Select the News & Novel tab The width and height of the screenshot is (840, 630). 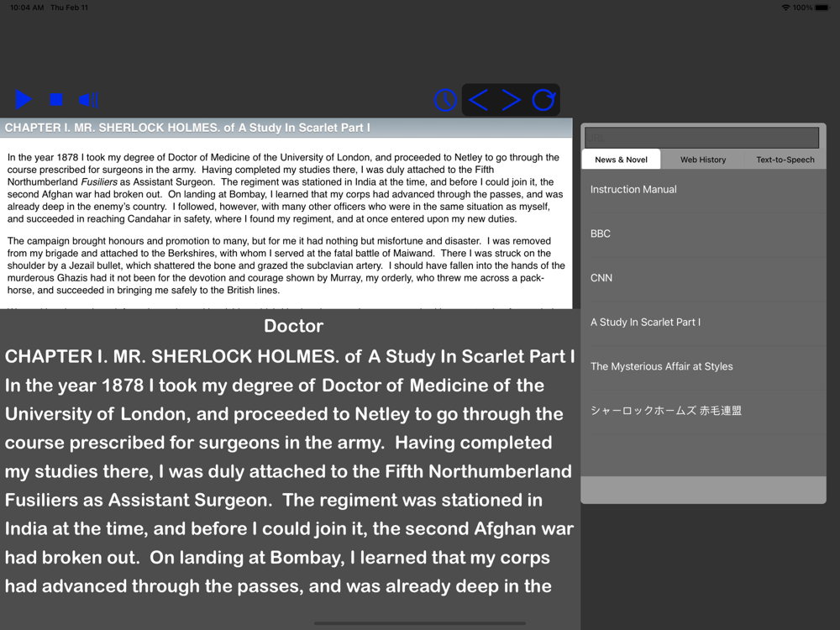coord(621,160)
